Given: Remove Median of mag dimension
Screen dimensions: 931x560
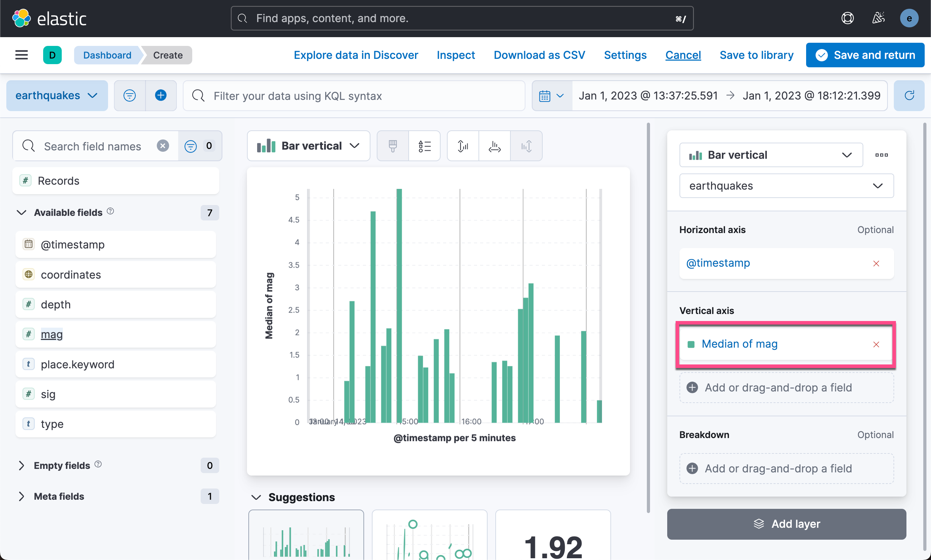Looking at the screenshot, I should pos(876,344).
